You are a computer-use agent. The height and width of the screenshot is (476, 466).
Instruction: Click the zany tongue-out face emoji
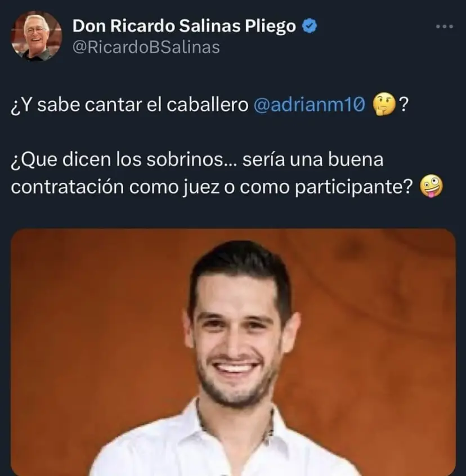(x=432, y=186)
